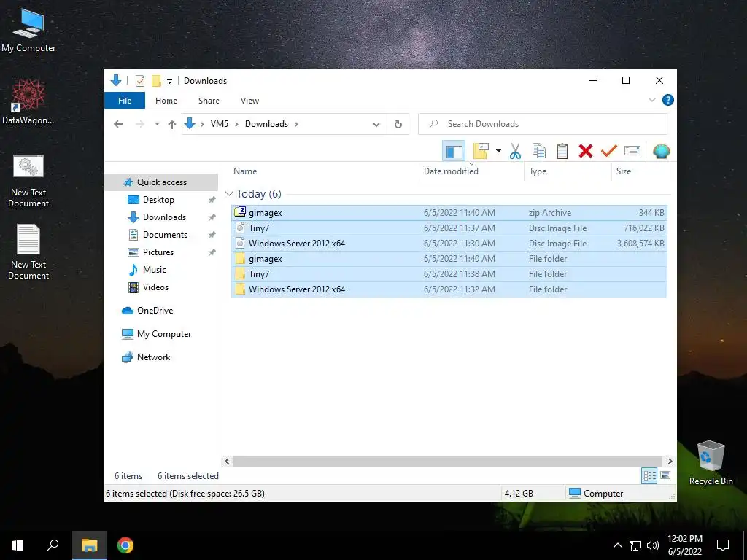This screenshot has width=747, height=560.
Task: Click the orange checkmark Properties icon
Action: point(609,151)
